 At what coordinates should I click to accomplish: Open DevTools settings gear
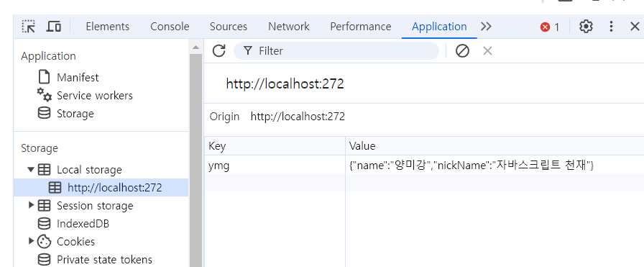point(586,27)
